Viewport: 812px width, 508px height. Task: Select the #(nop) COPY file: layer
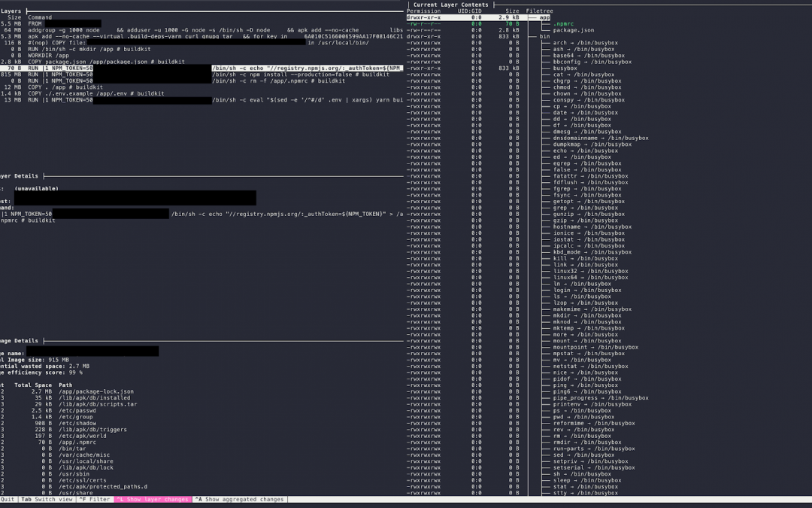click(202, 42)
